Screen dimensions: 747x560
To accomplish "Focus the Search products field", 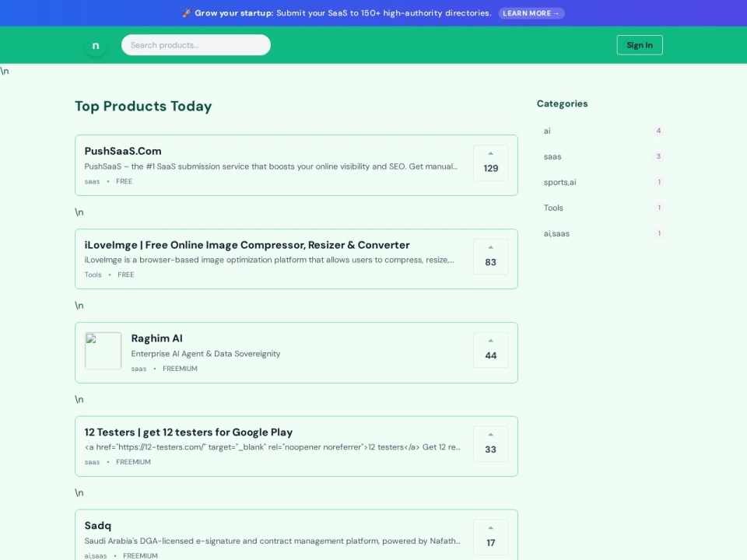I will (x=196, y=45).
